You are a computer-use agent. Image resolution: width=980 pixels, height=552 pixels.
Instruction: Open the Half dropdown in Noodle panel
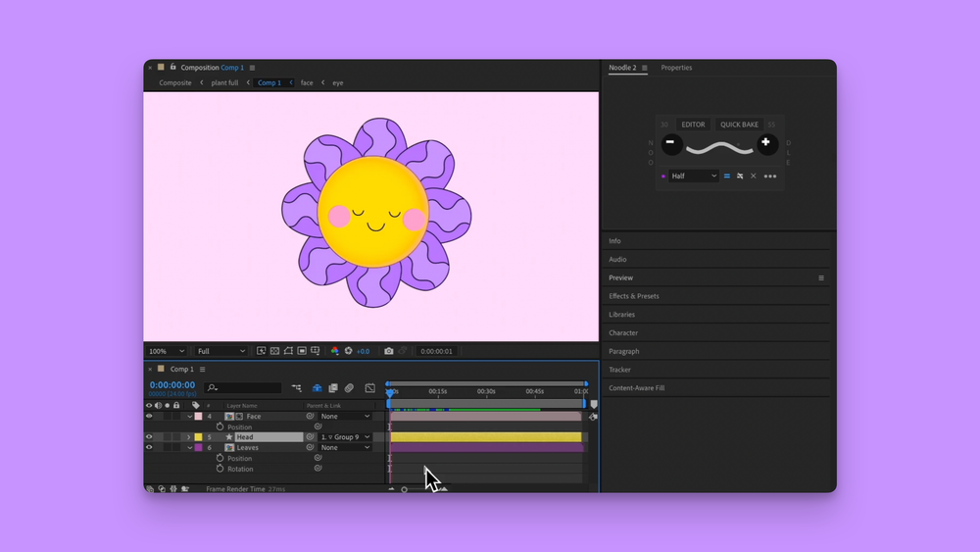click(694, 176)
